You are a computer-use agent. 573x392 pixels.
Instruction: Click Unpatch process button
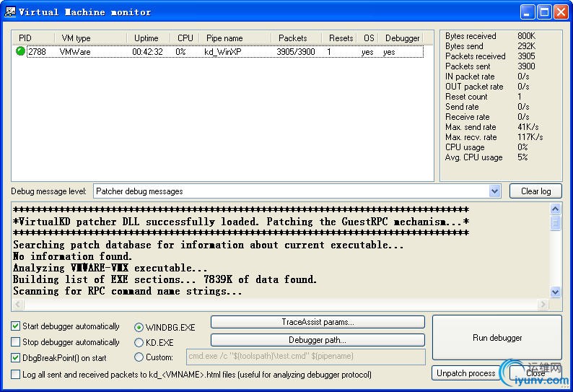click(466, 373)
